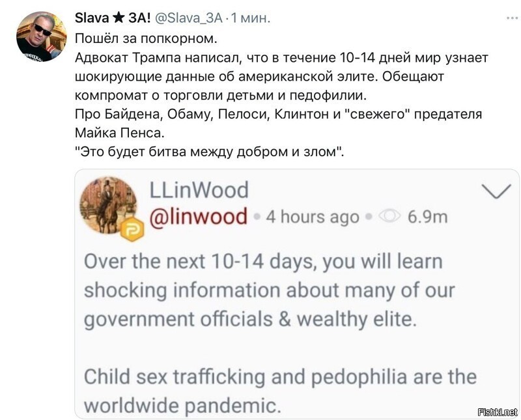Click the 6.9m view count
The height and width of the screenshot is (420, 521).
(x=428, y=217)
